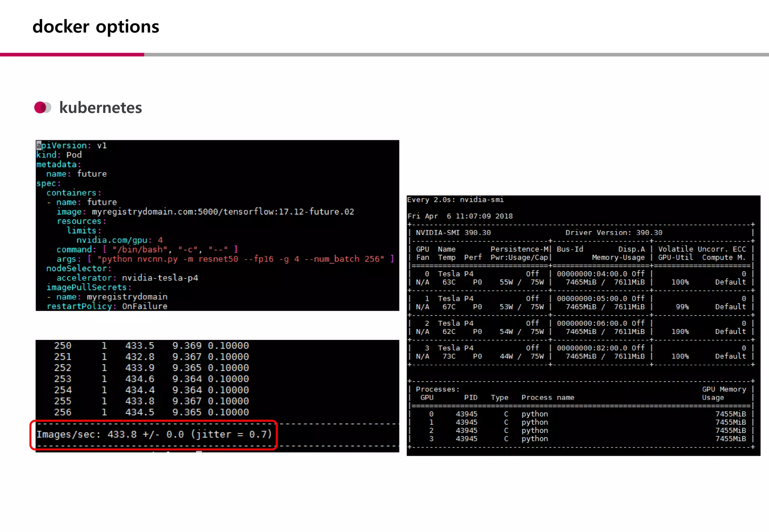This screenshot has width=769, height=532.
Task: Click the 'nodeSelector:' line
Action: coord(79,269)
